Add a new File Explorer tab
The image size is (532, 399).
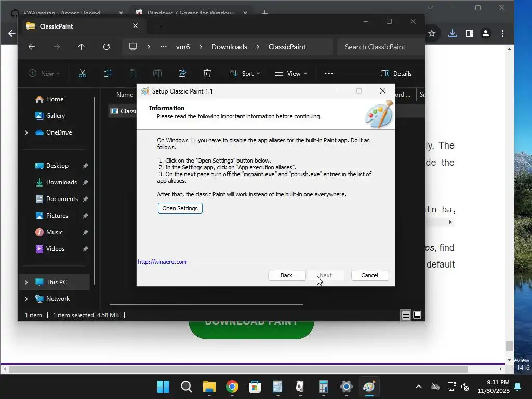(158, 26)
